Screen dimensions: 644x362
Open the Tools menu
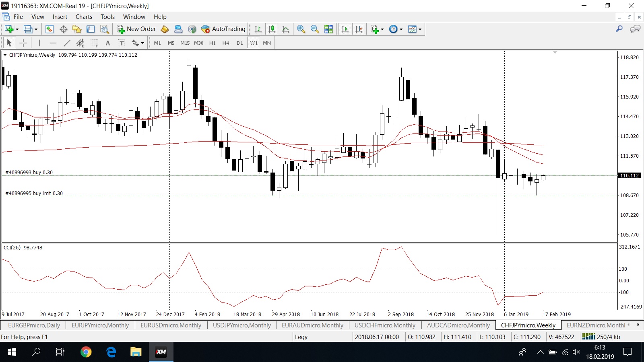(x=107, y=17)
